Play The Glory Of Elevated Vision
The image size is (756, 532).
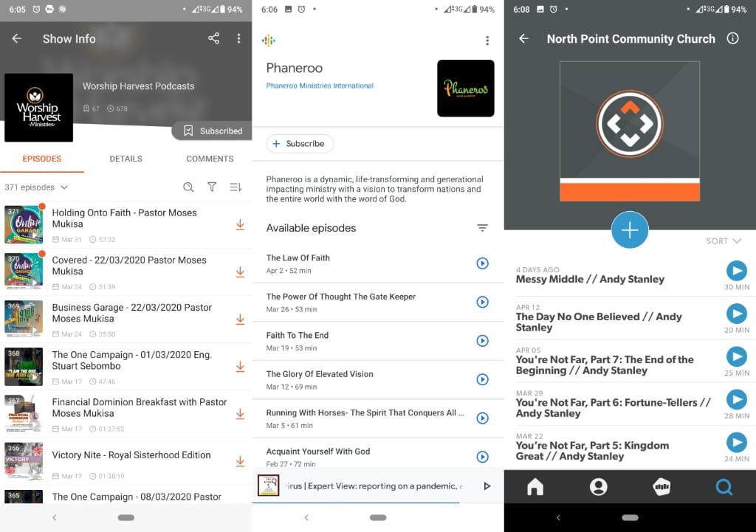[482, 379]
